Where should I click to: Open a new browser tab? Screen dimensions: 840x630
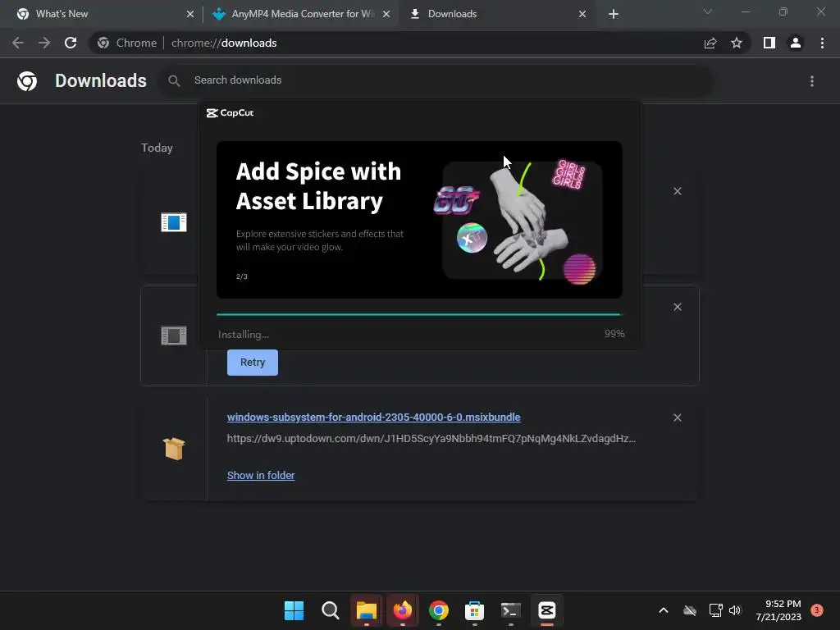(614, 14)
